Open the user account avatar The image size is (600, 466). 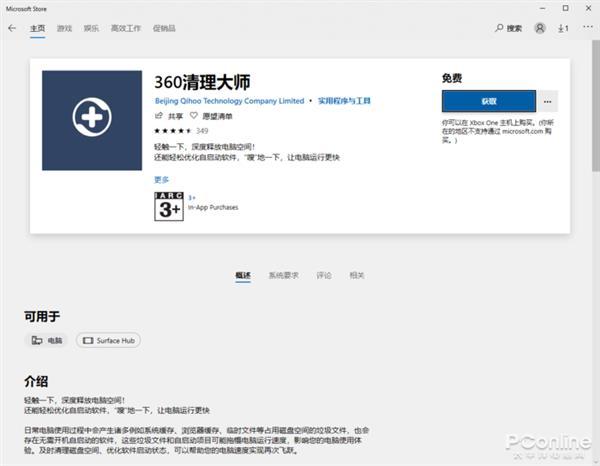coord(540,28)
